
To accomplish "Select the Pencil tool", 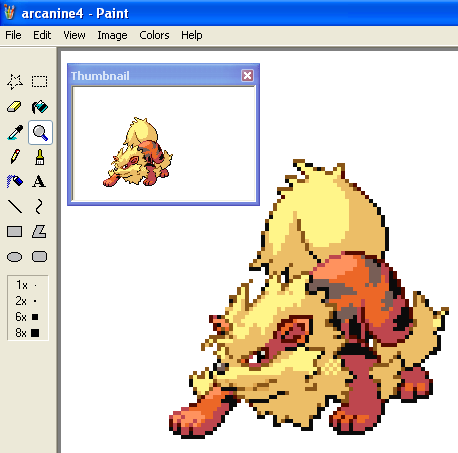I will click(15, 157).
